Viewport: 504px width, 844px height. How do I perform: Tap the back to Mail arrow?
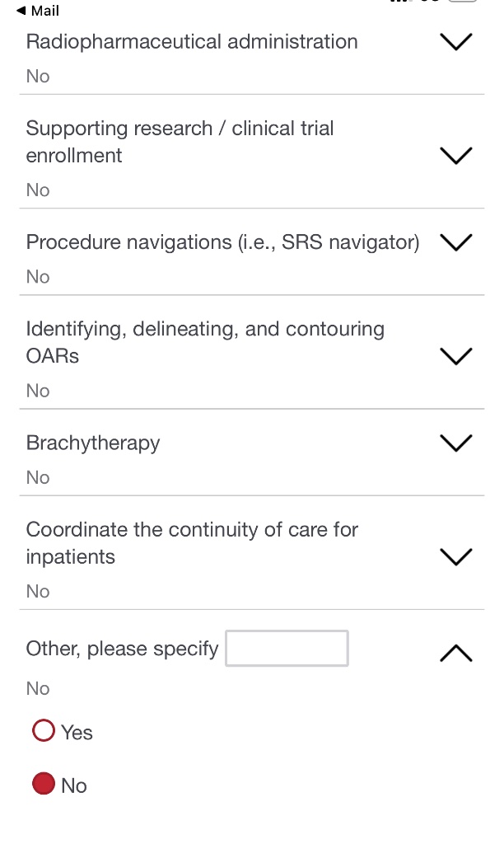20,11
